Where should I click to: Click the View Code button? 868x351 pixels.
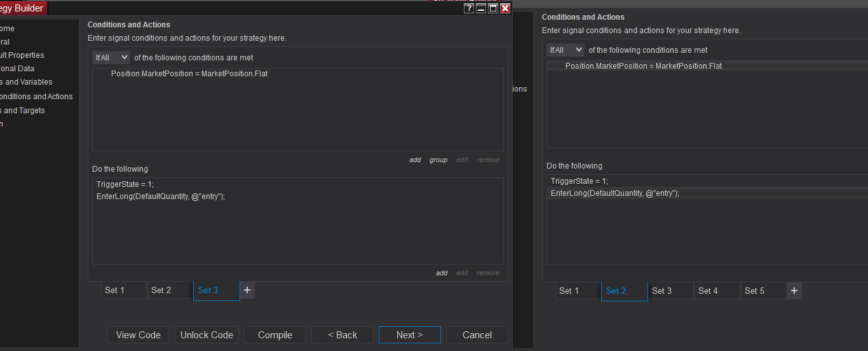pos(139,335)
